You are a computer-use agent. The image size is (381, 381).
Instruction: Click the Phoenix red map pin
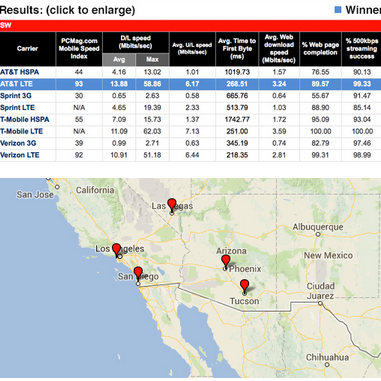point(226,262)
